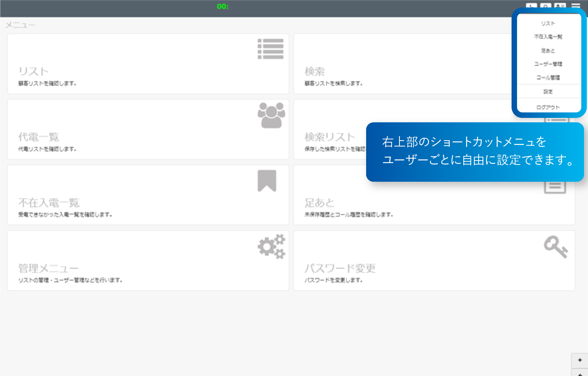The height and width of the screenshot is (376, 588).
Task: Select リスト in the shortcut menu
Action: (x=548, y=23)
